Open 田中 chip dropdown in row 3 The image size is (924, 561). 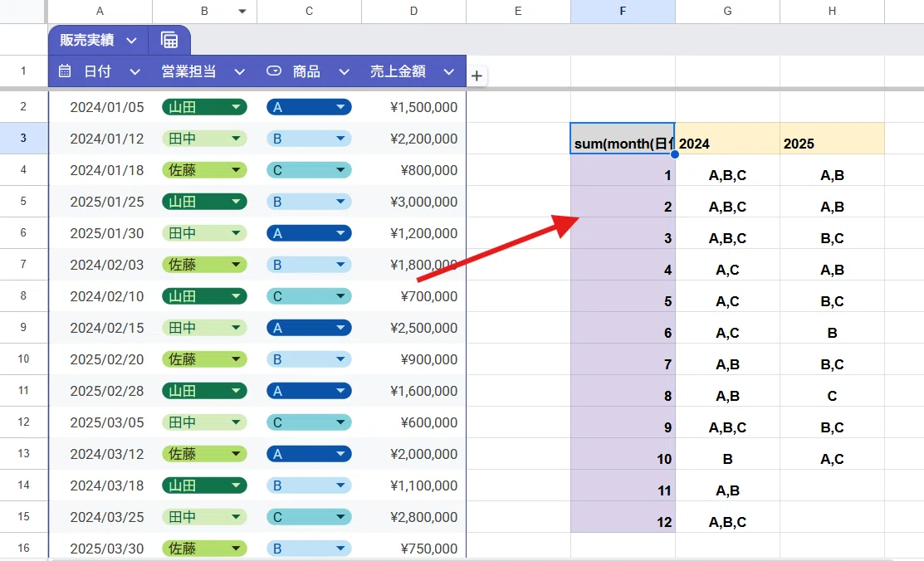pyautogui.click(x=236, y=139)
